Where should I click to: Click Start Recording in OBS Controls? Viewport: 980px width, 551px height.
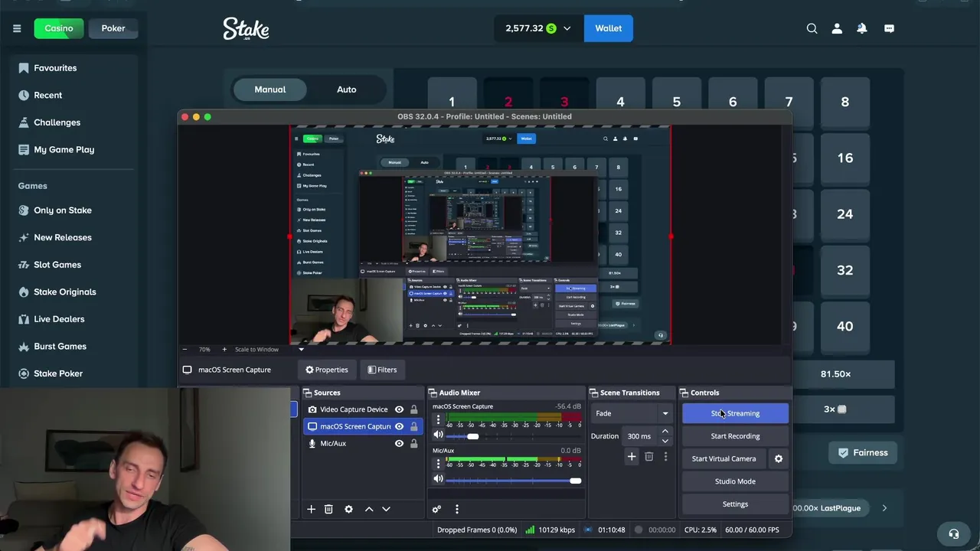735,436
